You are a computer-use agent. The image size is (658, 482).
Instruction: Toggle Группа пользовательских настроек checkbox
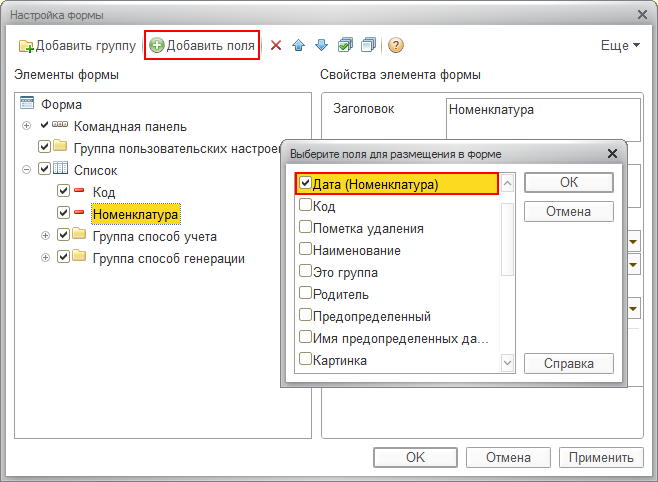pyautogui.click(x=44, y=147)
